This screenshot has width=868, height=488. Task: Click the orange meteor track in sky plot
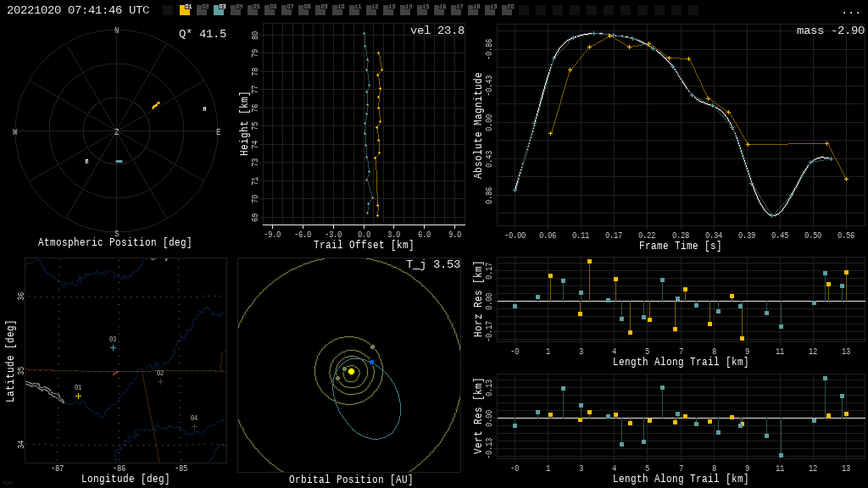pyautogui.click(x=156, y=105)
